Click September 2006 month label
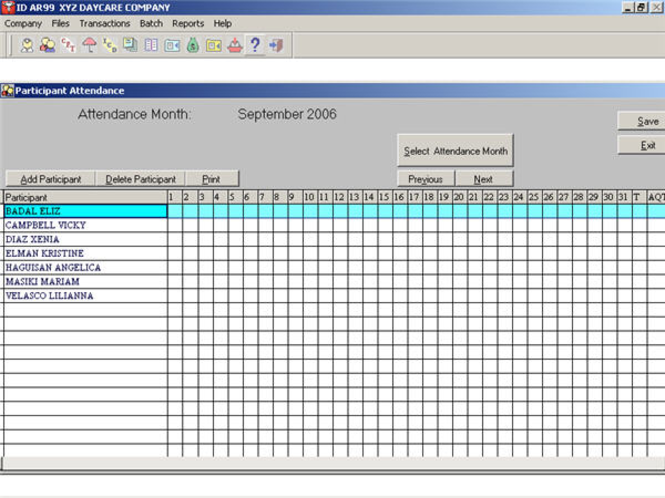The image size is (665, 498). pos(287,114)
